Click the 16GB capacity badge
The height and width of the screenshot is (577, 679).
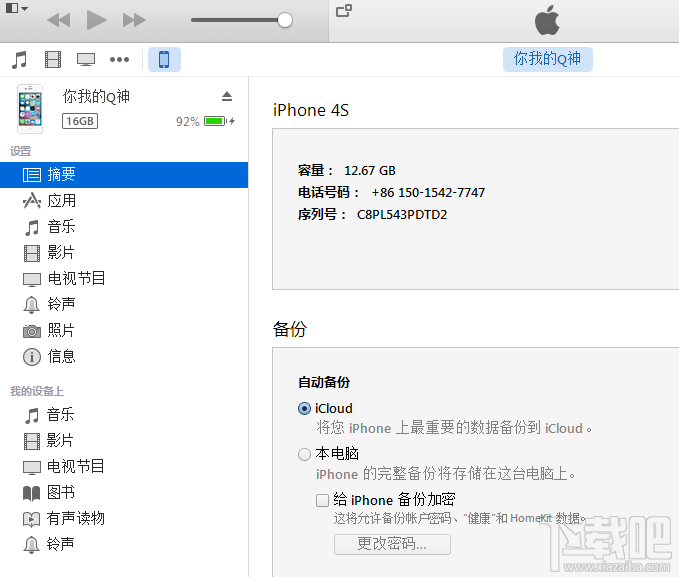tap(80, 121)
